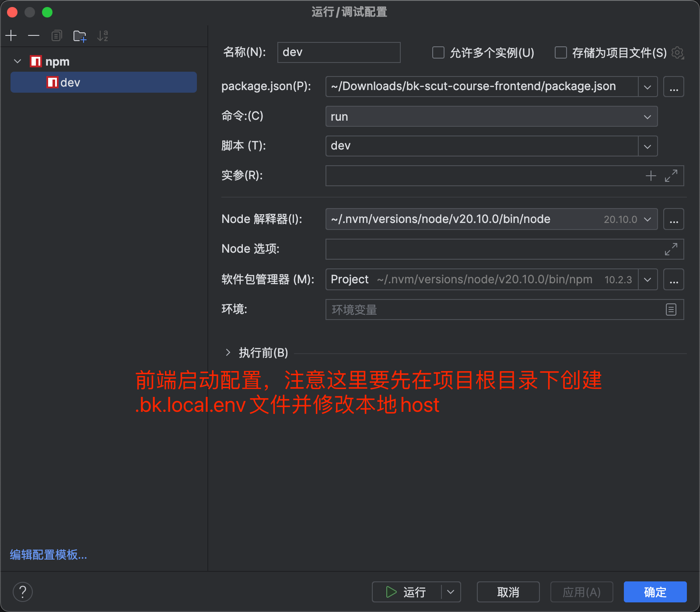Click the name input field containing dev

point(339,52)
